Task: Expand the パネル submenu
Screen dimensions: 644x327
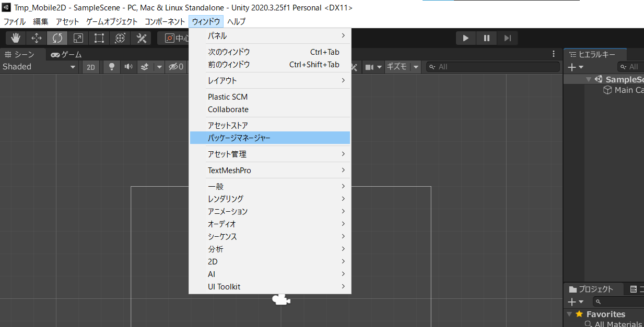Action: point(270,35)
